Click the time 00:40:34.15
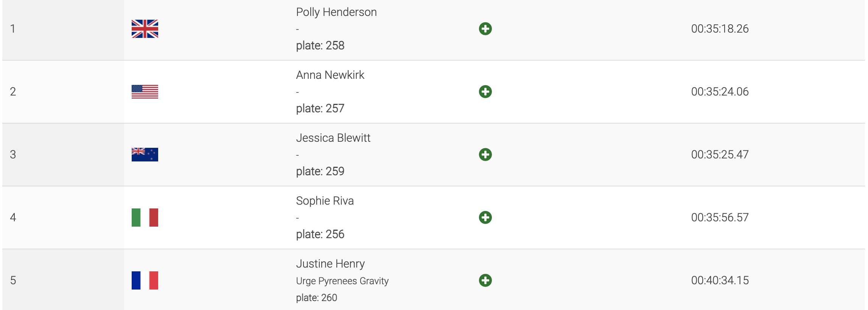The width and height of the screenshot is (868, 310). coord(720,280)
